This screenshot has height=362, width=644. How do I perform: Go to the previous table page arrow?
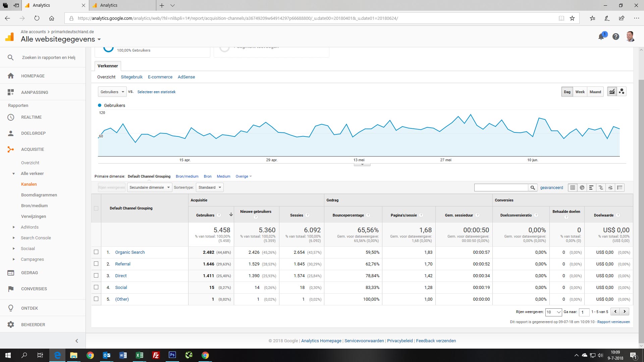[x=615, y=311]
